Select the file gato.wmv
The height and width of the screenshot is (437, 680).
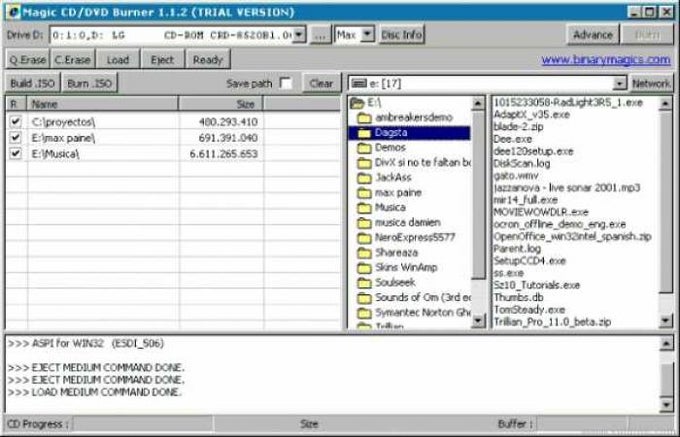(516, 176)
